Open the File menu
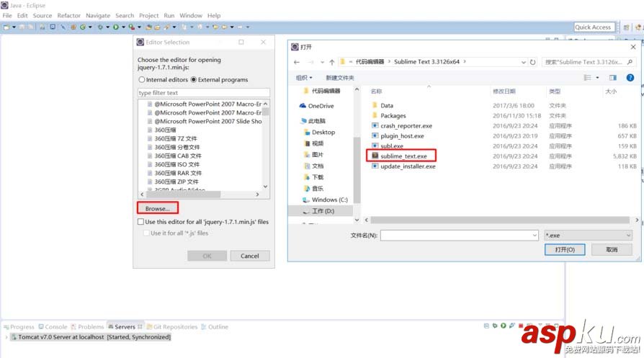 coord(7,16)
